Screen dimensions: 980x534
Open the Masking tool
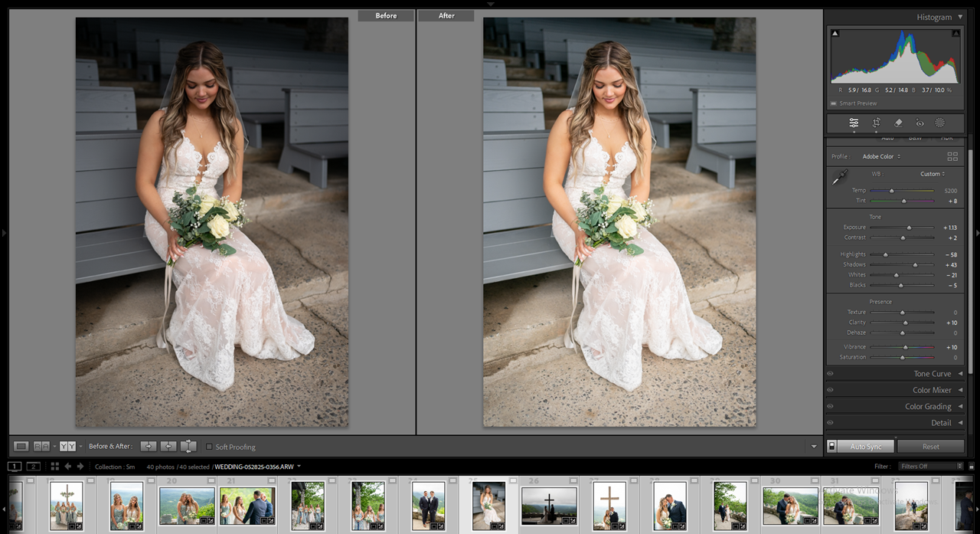click(x=939, y=123)
